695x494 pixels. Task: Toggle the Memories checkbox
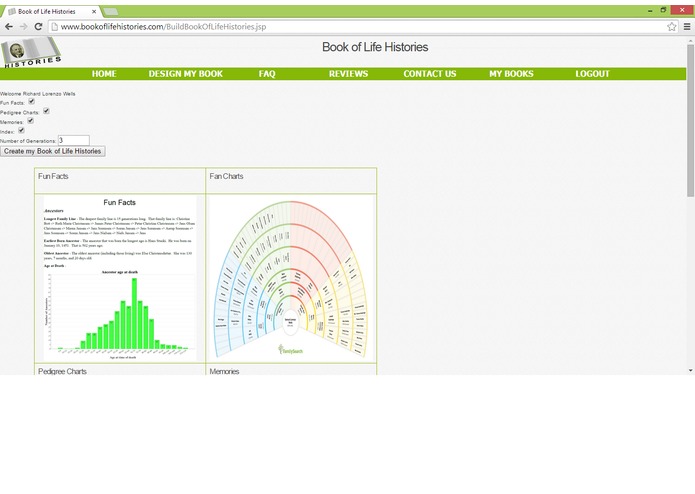(31, 121)
